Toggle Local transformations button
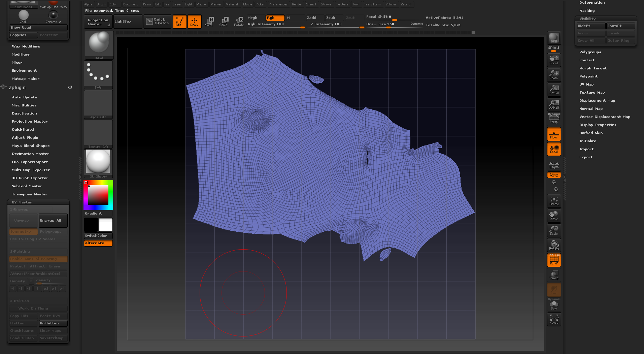Image resolution: width=644 pixels, height=354 pixels. tap(554, 149)
